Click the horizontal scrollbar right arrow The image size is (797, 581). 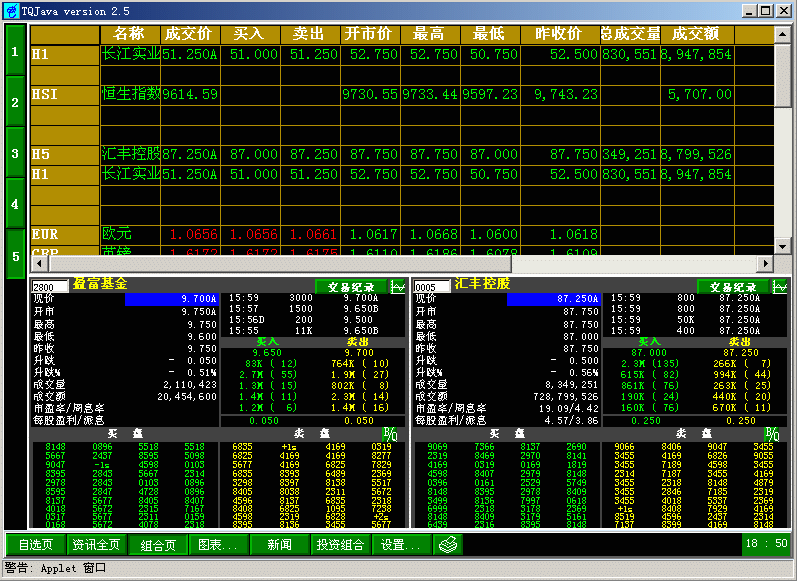[765, 263]
